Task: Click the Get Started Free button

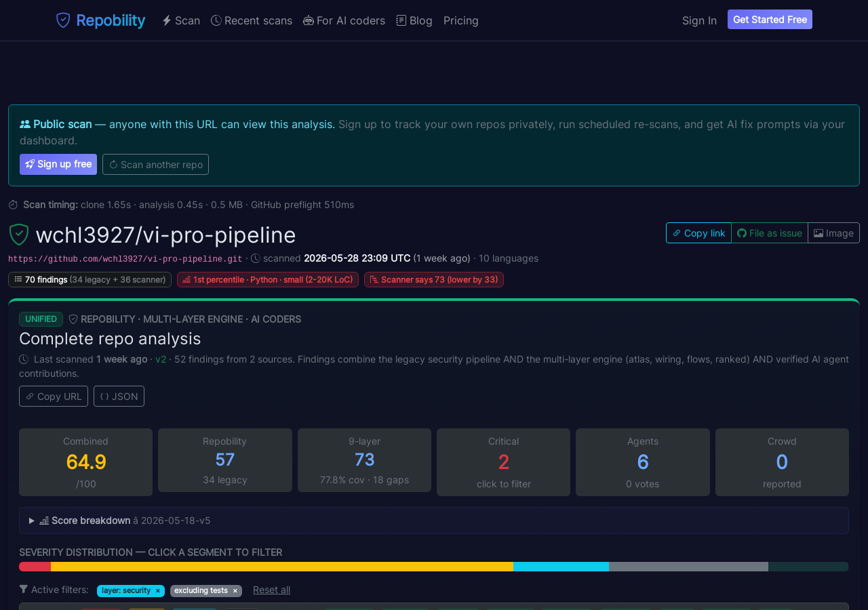Action: [x=770, y=20]
